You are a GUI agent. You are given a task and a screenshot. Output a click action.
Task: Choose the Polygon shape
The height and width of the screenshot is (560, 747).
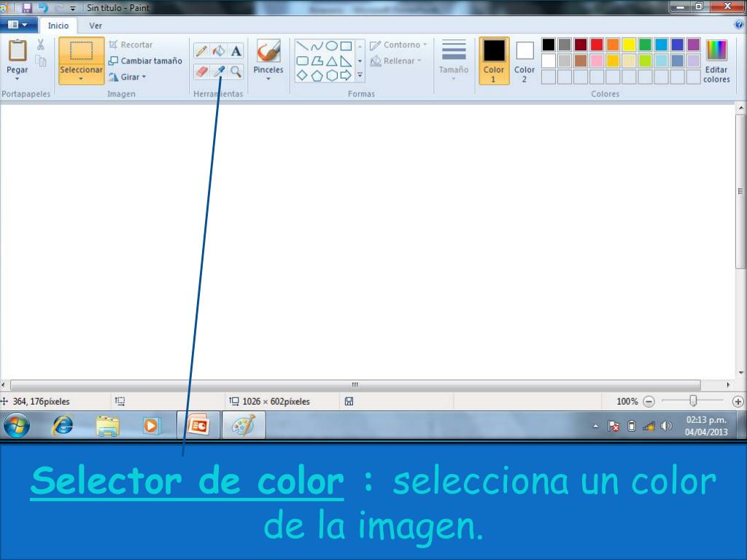[317, 61]
